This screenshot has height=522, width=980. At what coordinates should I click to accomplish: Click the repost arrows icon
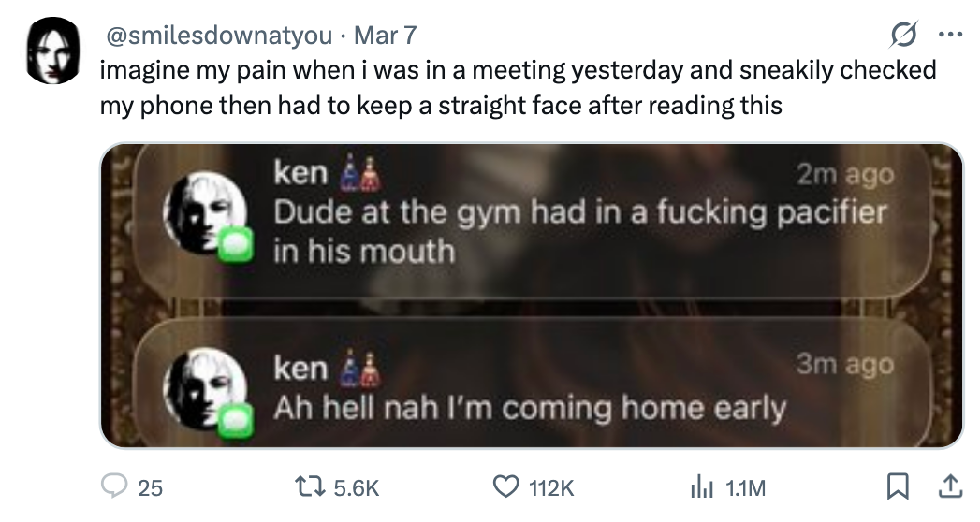click(307, 486)
